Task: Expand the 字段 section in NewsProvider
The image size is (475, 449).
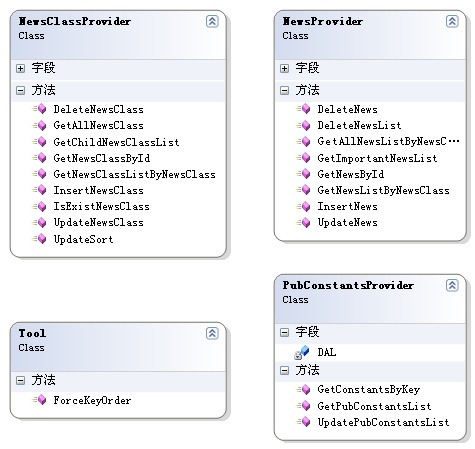Action: [284, 69]
